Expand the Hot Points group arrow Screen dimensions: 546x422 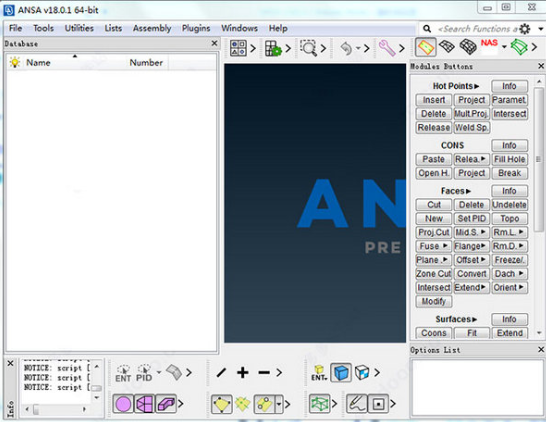[x=476, y=86]
